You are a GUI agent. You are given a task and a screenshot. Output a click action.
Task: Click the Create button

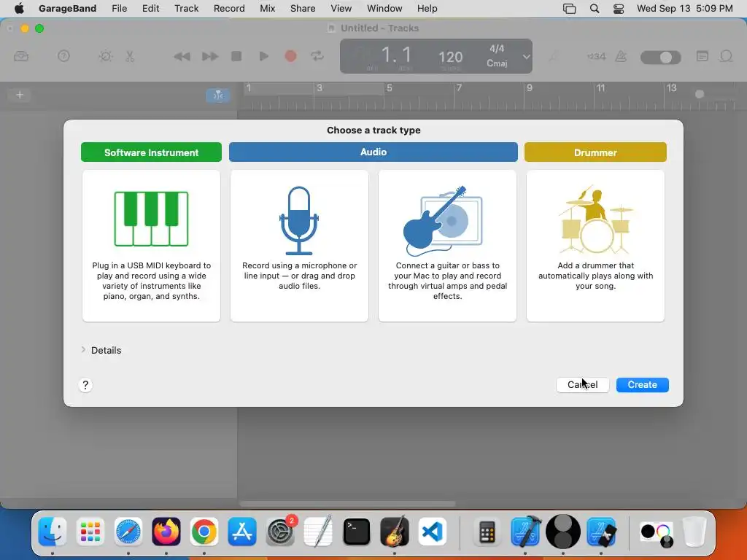point(642,385)
